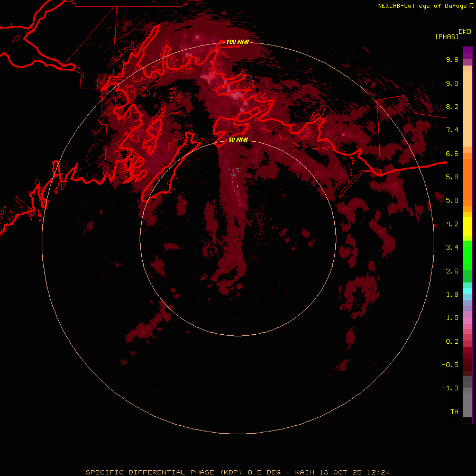Click the 9.0 value on the color scale
The height and width of the screenshot is (476, 476).
pos(452,83)
